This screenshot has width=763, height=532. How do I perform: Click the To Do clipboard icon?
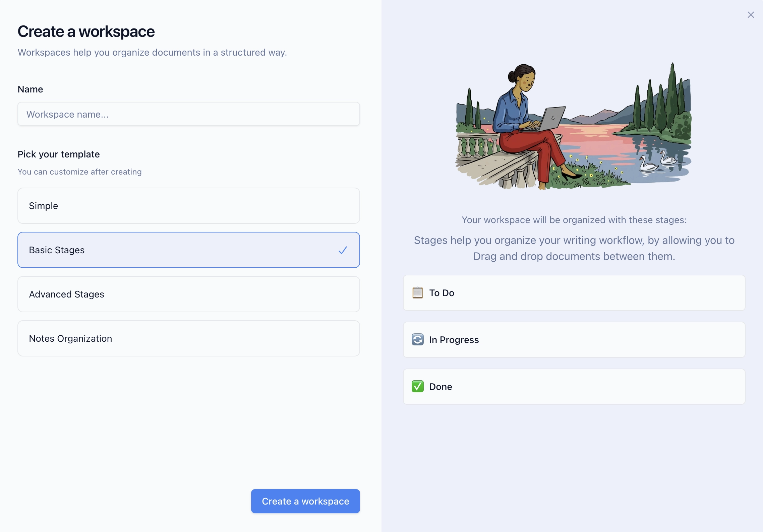[x=417, y=293]
